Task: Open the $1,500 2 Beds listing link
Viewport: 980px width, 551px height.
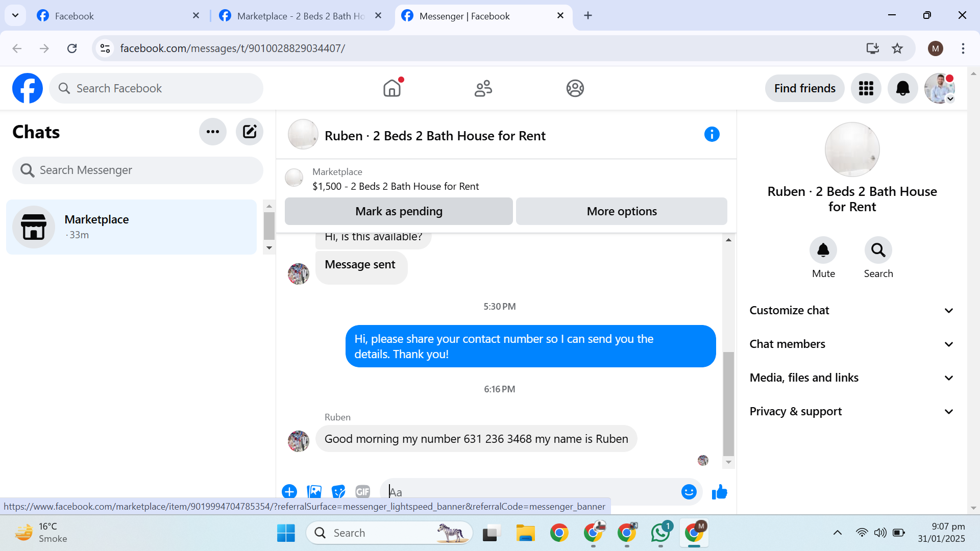Action: pyautogui.click(x=396, y=186)
